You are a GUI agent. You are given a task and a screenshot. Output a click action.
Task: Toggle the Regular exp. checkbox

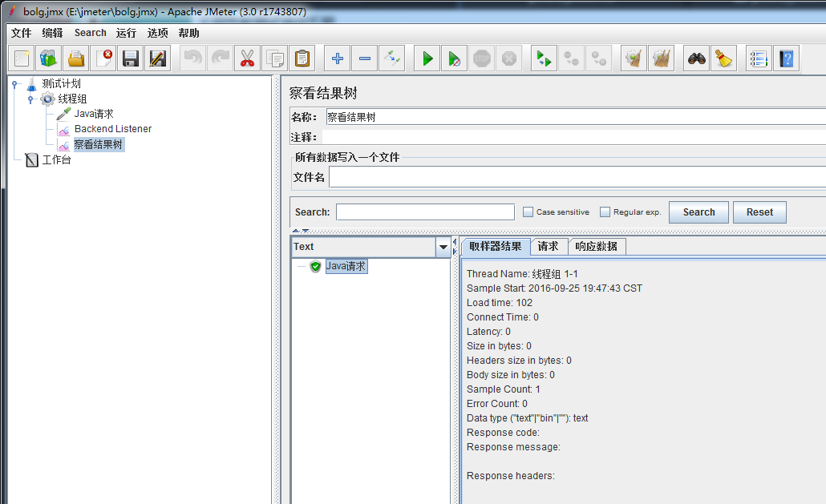point(605,212)
